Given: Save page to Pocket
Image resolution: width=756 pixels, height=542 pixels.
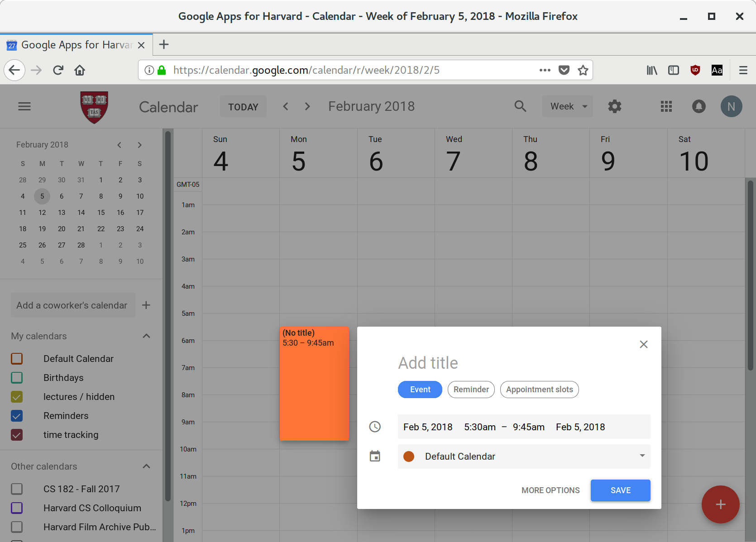Looking at the screenshot, I should tap(564, 70).
